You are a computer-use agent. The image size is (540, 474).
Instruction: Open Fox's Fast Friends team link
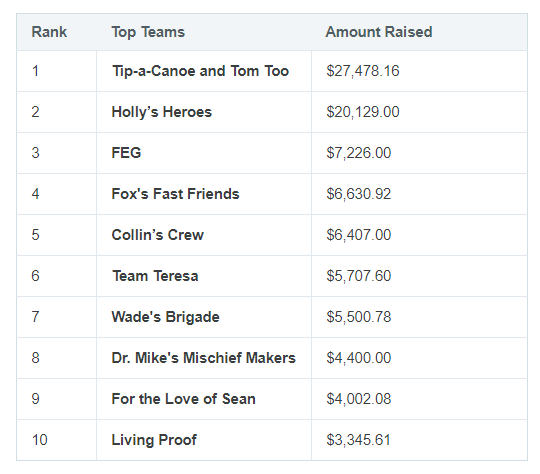point(175,194)
